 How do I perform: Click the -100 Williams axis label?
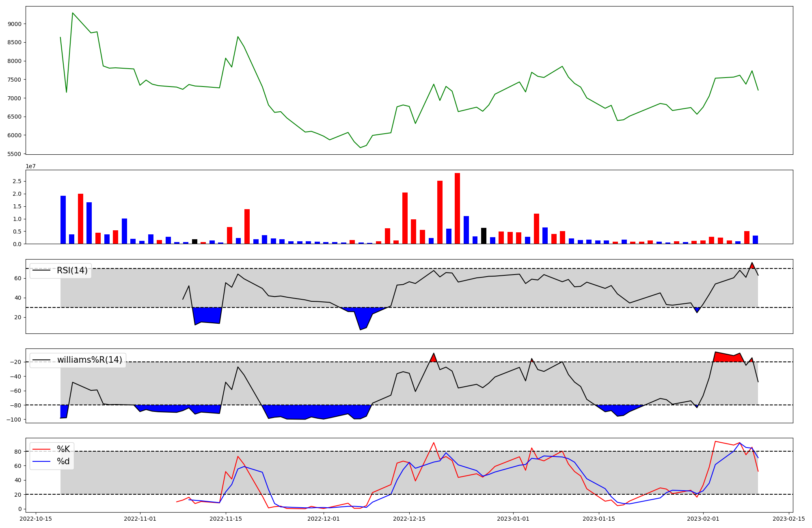(13, 420)
